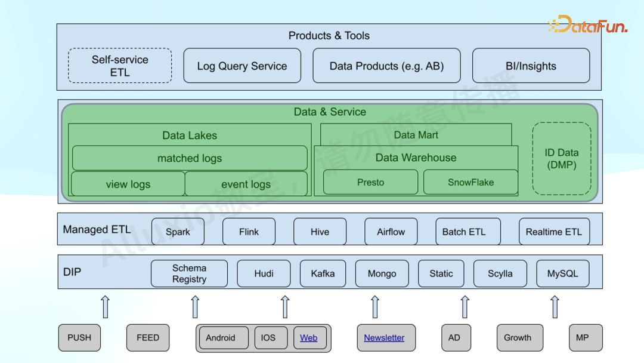Image resolution: width=644 pixels, height=363 pixels.
Task: Open the Newsletter hyperlink
Action: [x=384, y=338]
